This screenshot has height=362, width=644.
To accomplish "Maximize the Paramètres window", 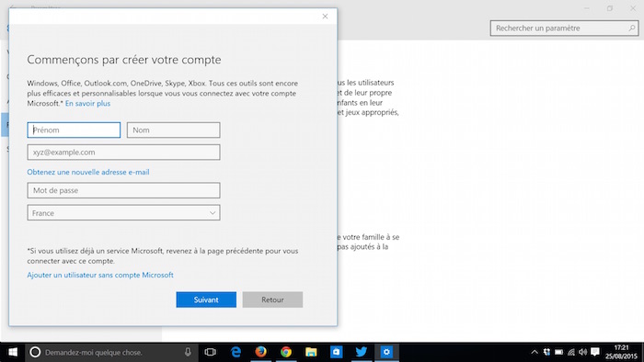I will point(610,8).
